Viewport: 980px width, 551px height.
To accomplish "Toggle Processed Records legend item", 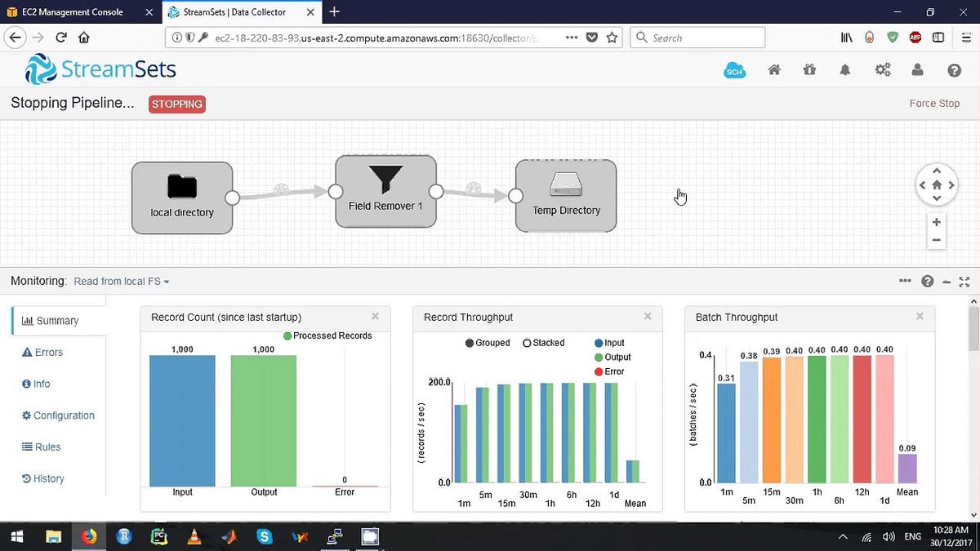I will (x=327, y=335).
